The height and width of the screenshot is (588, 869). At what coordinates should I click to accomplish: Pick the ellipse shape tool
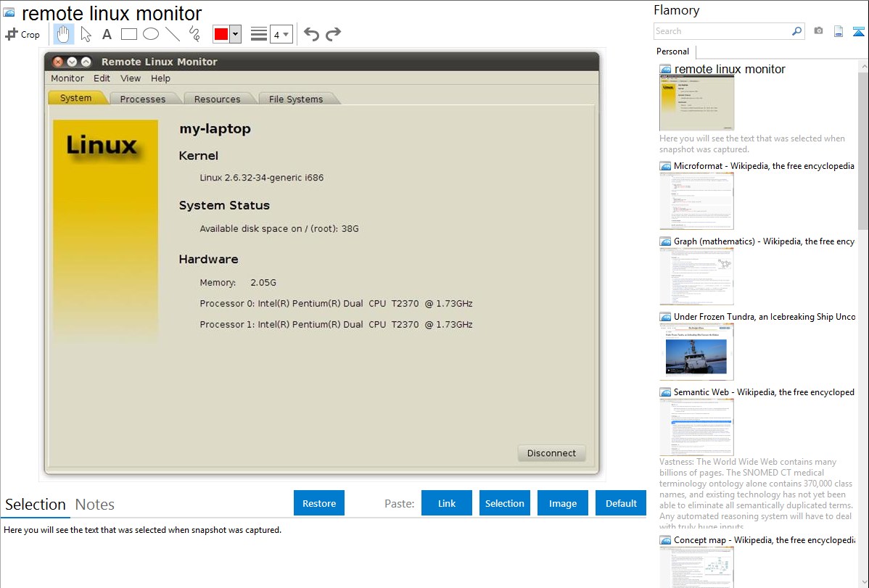coord(151,34)
